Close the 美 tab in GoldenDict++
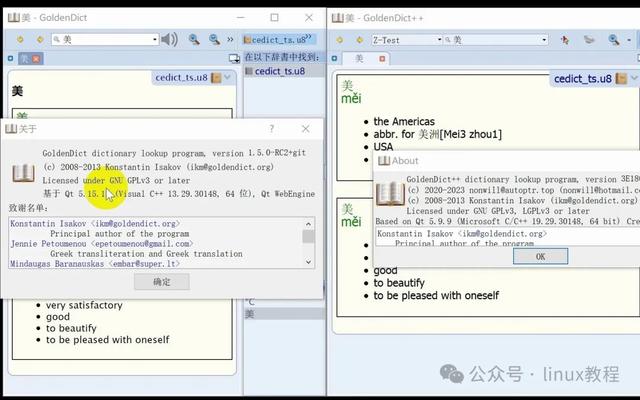This screenshot has width=640, height=400. [x=382, y=59]
